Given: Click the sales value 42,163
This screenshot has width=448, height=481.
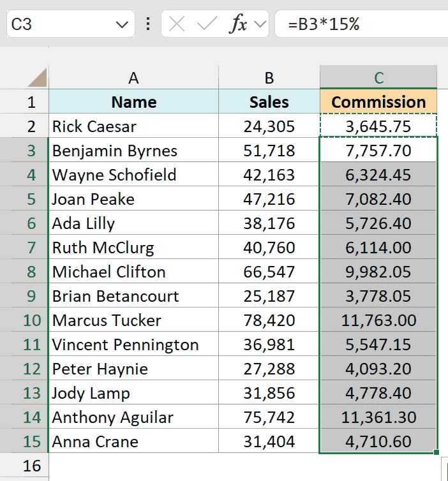Looking at the screenshot, I should coord(269,175).
